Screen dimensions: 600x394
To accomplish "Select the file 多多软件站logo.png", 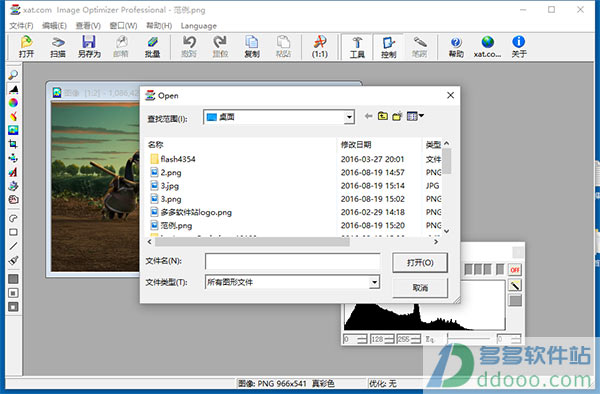I will [x=191, y=212].
